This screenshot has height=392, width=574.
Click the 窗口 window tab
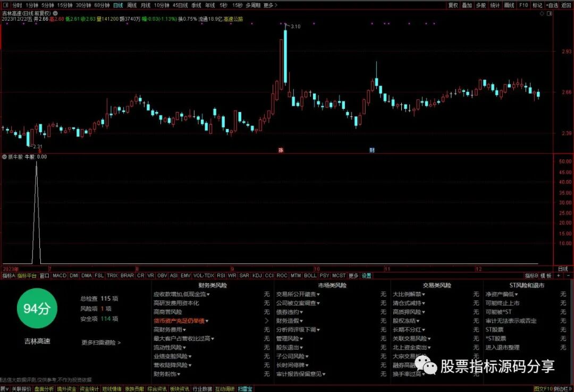(44, 276)
